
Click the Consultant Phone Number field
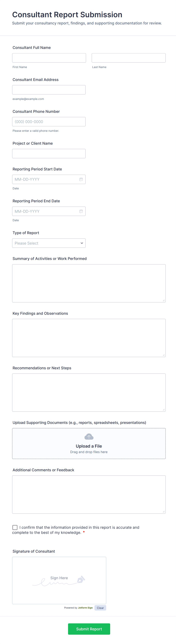49,122
